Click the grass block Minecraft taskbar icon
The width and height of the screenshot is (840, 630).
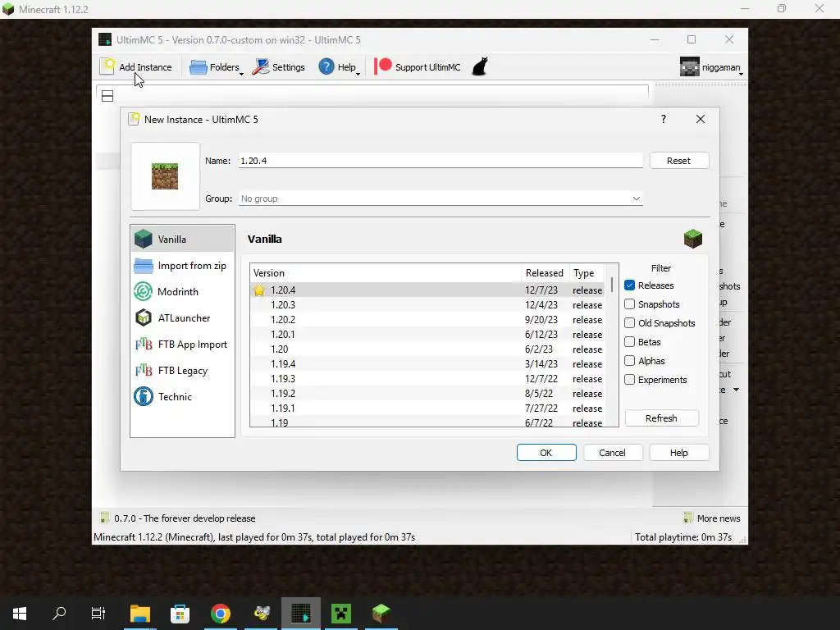click(x=381, y=614)
